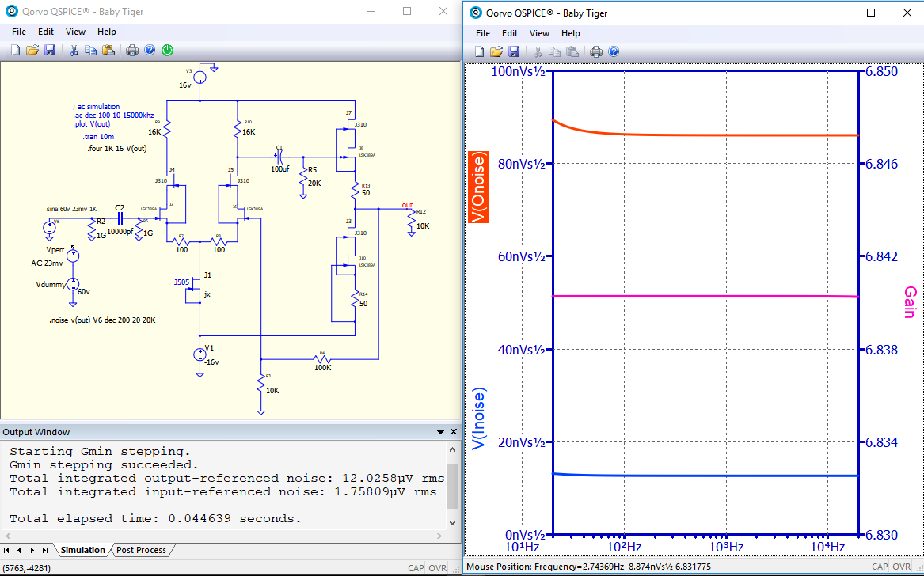Click 10³Hz frequency axis label
Image resolution: width=924 pixels, height=576 pixels.
[726, 548]
